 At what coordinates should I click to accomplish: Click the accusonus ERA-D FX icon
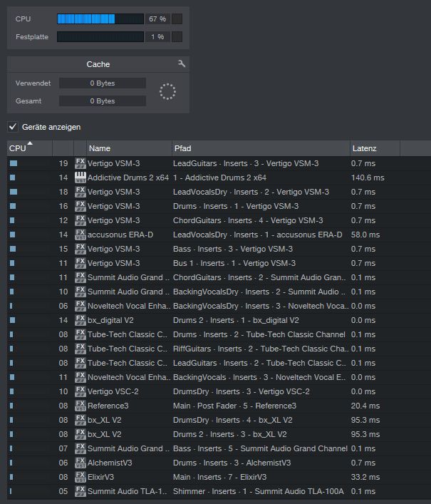point(81,235)
